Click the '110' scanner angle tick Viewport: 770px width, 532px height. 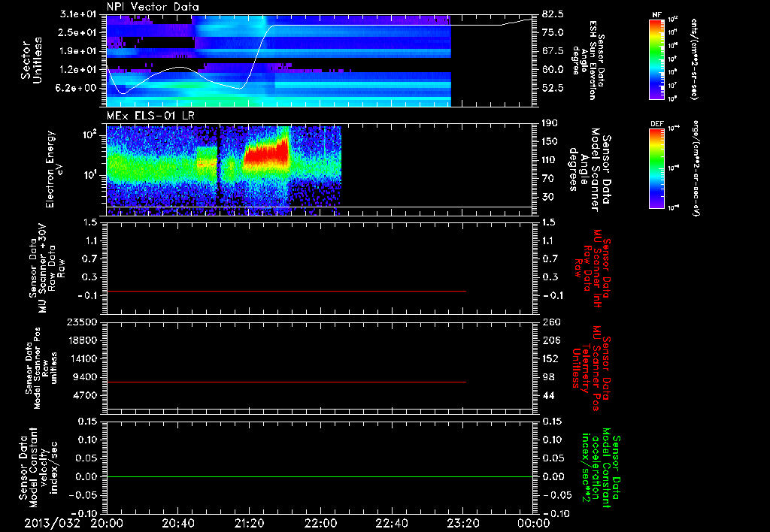point(550,160)
